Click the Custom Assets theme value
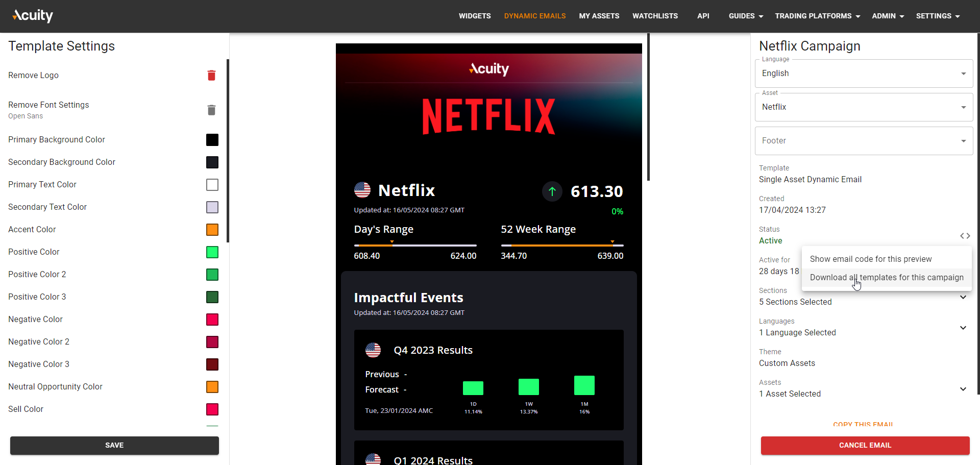This screenshot has width=980, height=465. (787, 363)
